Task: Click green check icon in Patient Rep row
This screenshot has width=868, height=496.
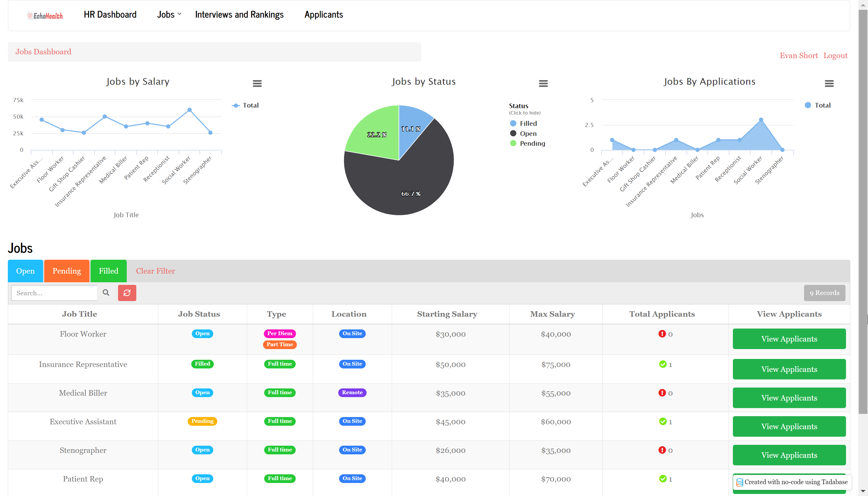Action: (663, 479)
